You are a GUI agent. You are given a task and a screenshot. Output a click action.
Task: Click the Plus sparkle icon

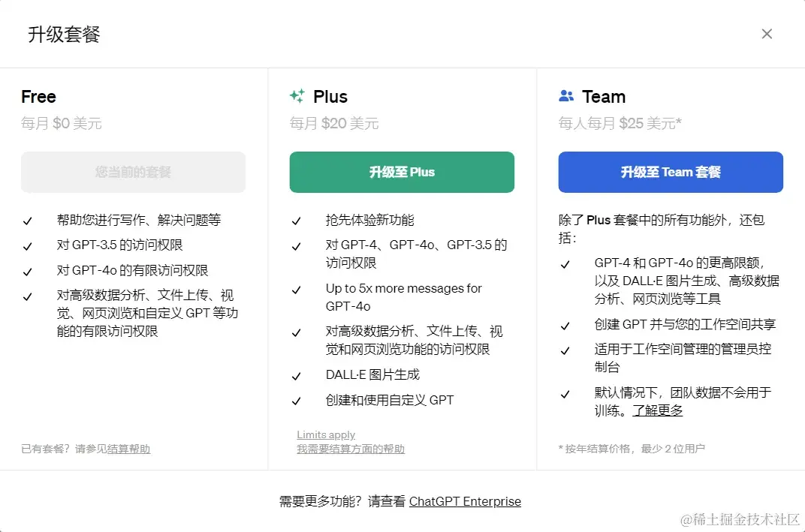297,96
